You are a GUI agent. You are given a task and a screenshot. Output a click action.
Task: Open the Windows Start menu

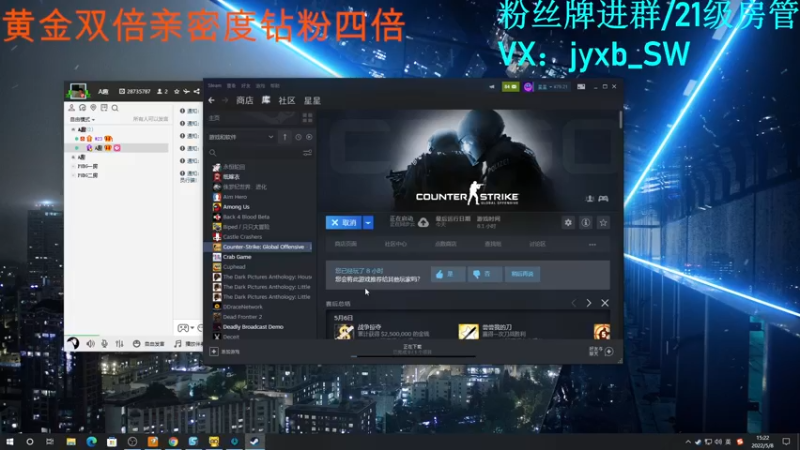coord(9,442)
